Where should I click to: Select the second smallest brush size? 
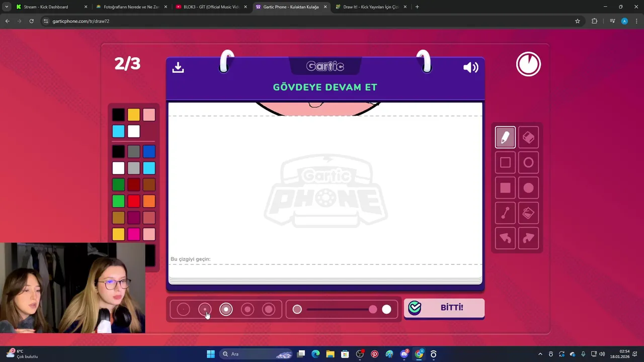pos(205,309)
